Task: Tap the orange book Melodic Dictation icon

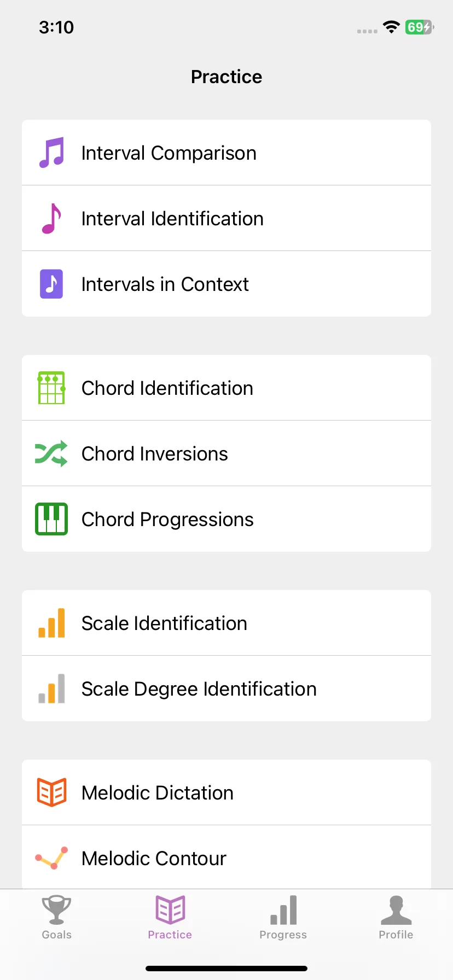Action: tap(51, 792)
